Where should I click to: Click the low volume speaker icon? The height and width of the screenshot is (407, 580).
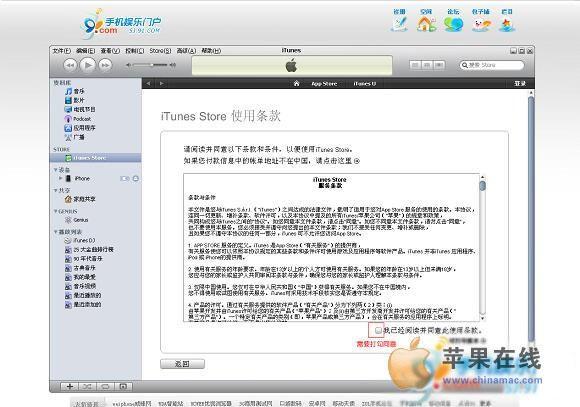[x=128, y=65]
